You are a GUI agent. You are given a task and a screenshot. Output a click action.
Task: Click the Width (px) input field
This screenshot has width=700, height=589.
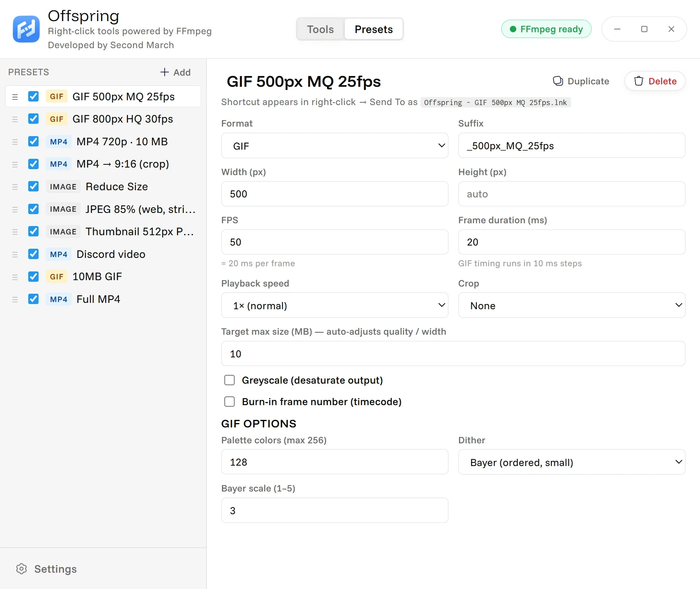[335, 194]
